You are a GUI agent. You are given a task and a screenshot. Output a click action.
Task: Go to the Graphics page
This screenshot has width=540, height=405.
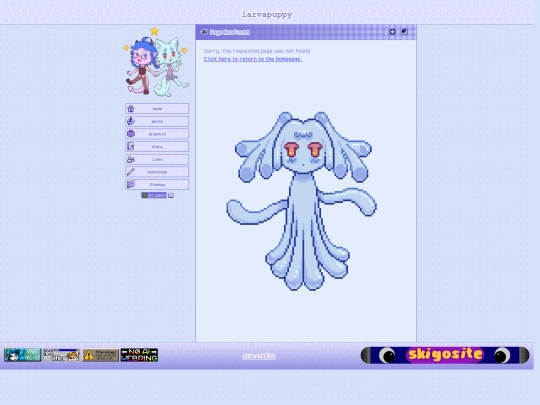tap(157, 134)
